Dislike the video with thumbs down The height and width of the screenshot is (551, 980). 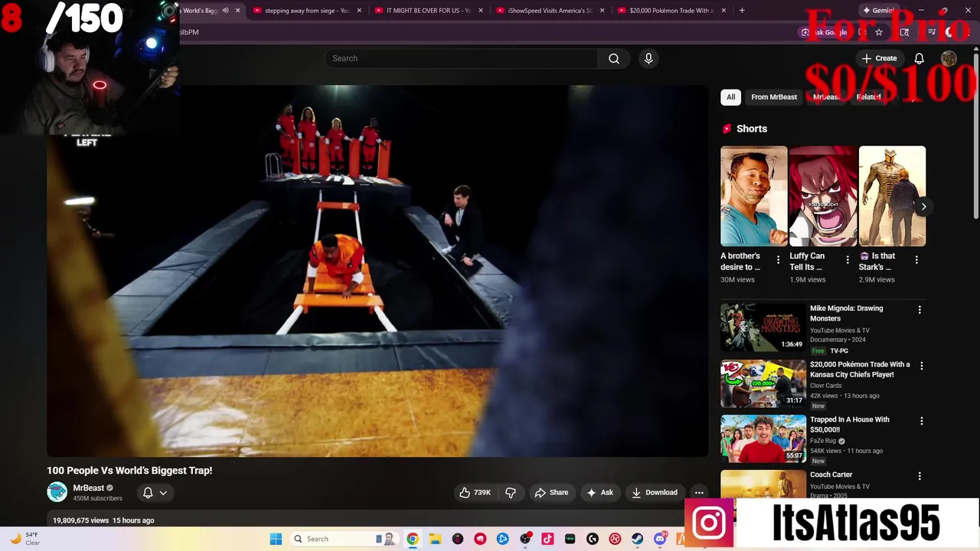511,493
